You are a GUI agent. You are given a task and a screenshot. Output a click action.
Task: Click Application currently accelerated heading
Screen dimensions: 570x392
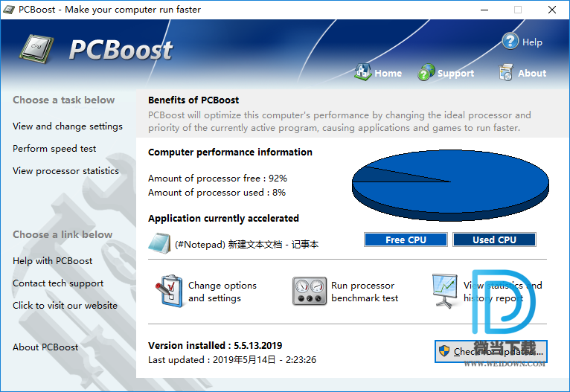coord(223,219)
